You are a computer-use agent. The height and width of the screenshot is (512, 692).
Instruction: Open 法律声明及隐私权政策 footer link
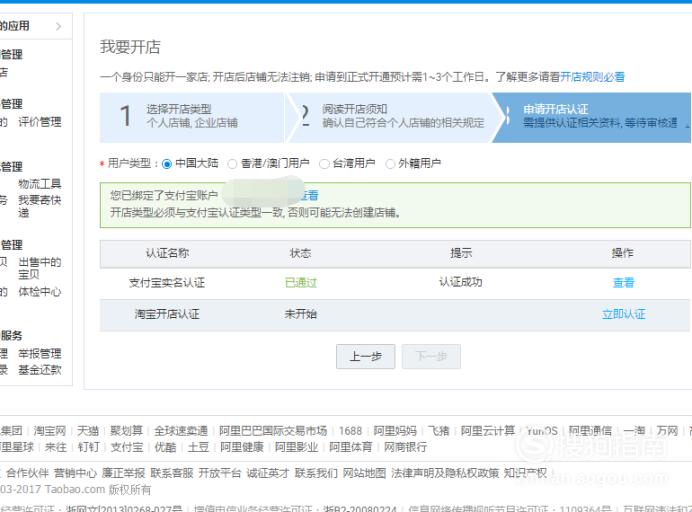(445, 473)
